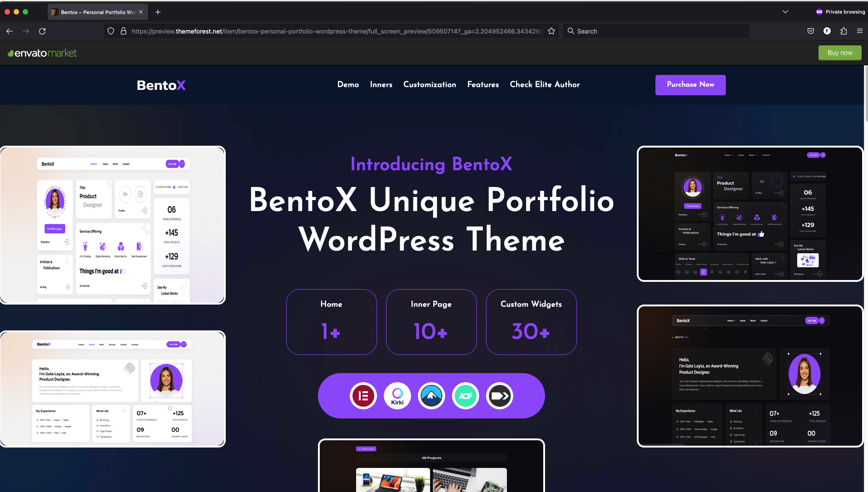Click the Envato Market logo
868x492 pixels.
pyautogui.click(x=42, y=53)
